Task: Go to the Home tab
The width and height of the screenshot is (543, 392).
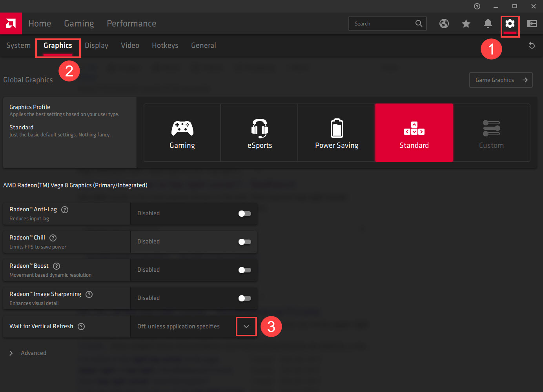Action: tap(40, 24)
